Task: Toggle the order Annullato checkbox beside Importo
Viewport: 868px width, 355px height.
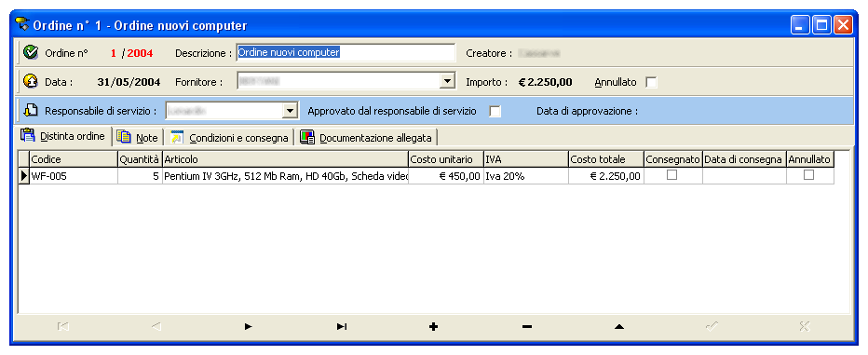Action: [x=652, y=83]
